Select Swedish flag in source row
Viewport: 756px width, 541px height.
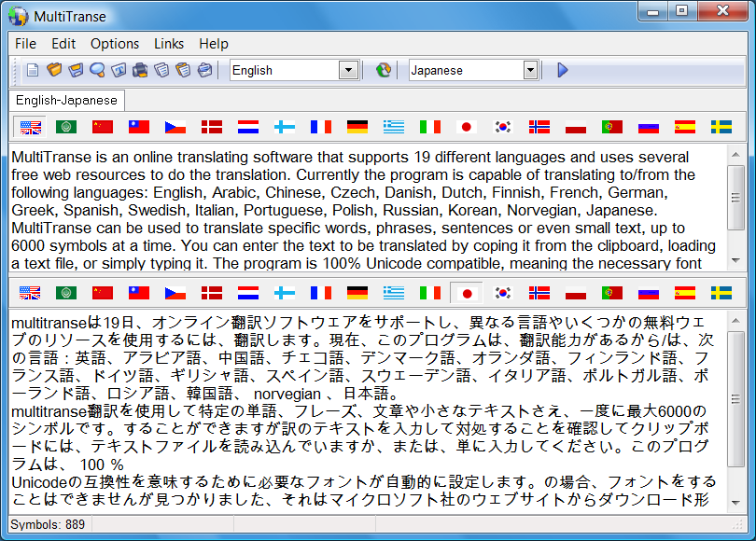[721, 127]
